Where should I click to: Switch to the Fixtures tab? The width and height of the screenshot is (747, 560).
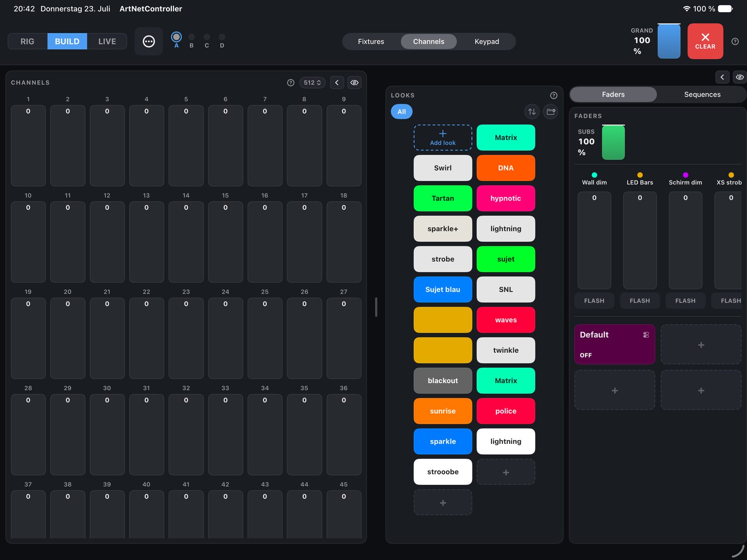click(371, 42)
